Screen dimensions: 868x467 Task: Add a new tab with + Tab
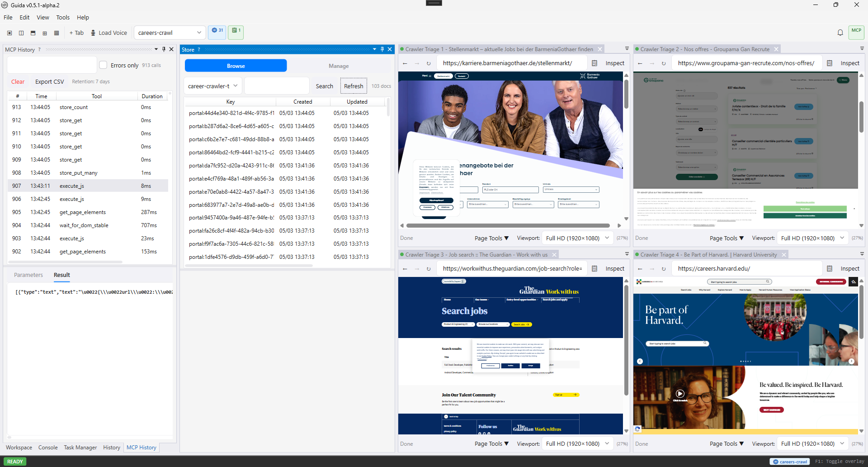[x=76, y=33]
